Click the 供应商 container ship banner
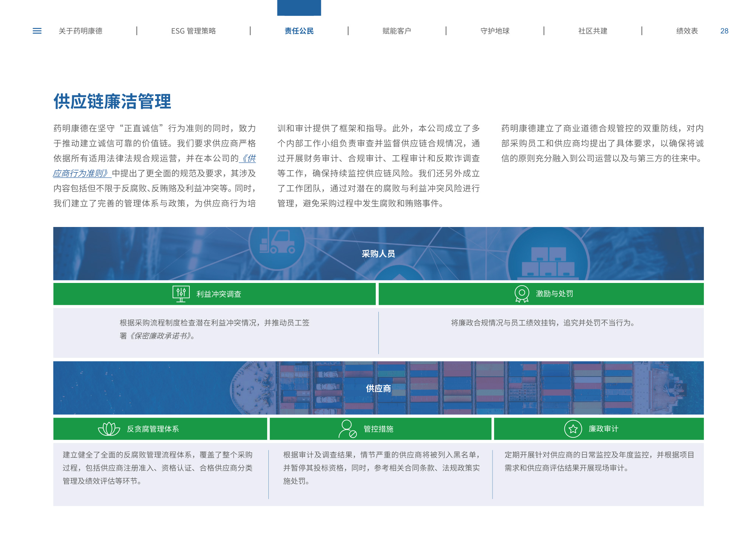Image resolution: width=756 pixels, height=558 pixels. pyautogui.click(x=378, y=388)
